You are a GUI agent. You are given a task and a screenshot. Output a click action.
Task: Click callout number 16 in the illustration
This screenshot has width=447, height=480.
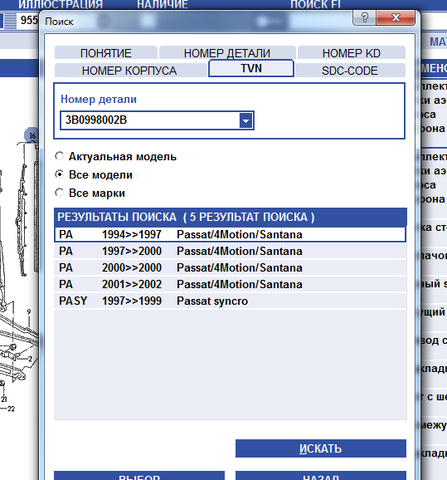tap(32, 135)
